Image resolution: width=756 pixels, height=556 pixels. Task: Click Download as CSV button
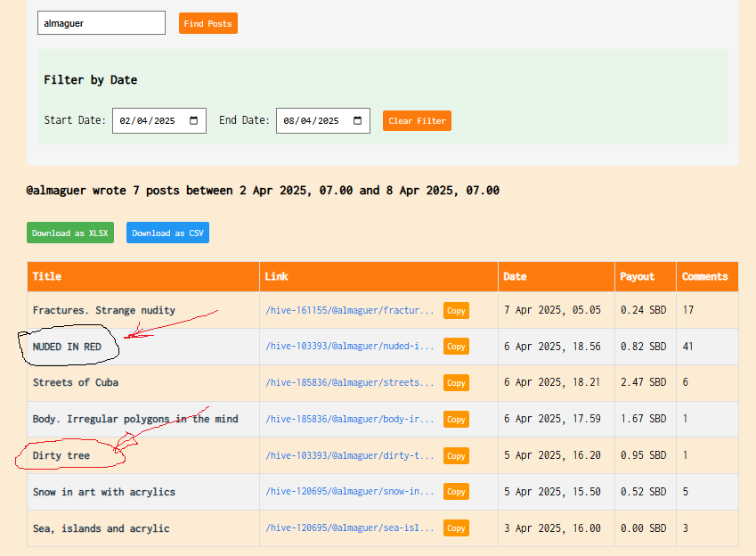pos(167,233)
